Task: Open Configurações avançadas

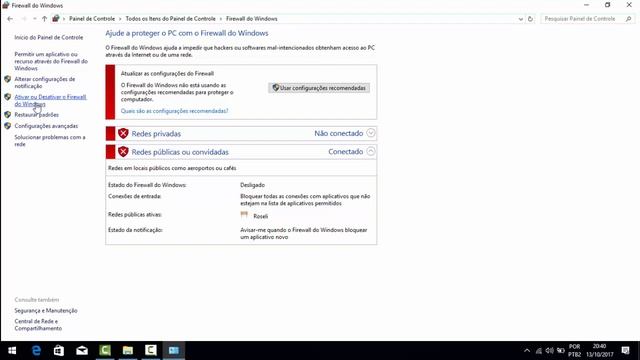Action: tap(46, 126)
